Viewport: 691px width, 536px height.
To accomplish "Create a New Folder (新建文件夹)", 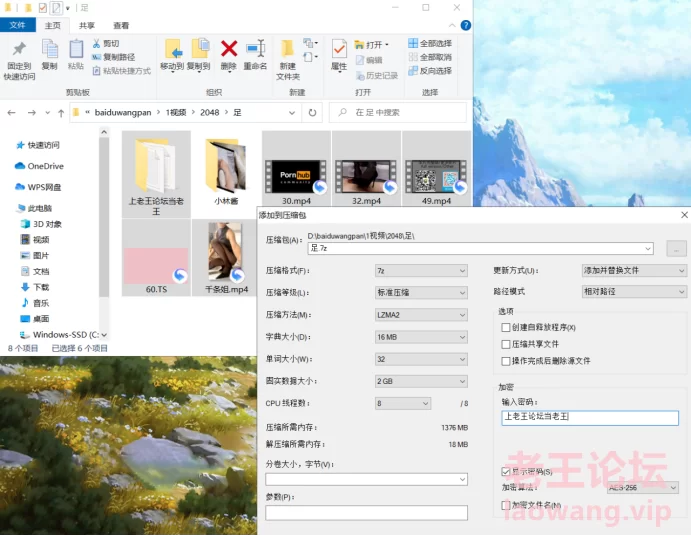I will 288,60.
